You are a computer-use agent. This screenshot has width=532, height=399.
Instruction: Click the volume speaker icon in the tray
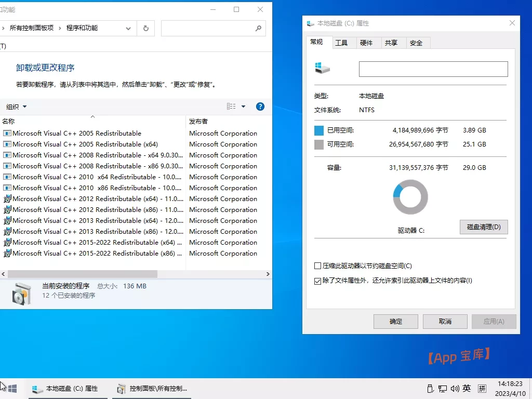(455, 388)
